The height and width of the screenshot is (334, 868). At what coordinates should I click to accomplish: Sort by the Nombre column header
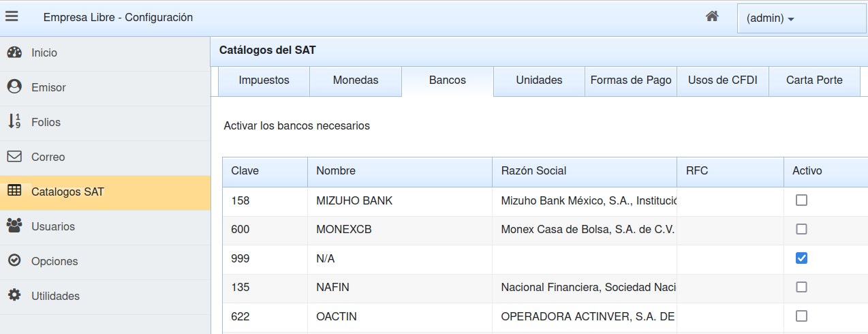336,171
